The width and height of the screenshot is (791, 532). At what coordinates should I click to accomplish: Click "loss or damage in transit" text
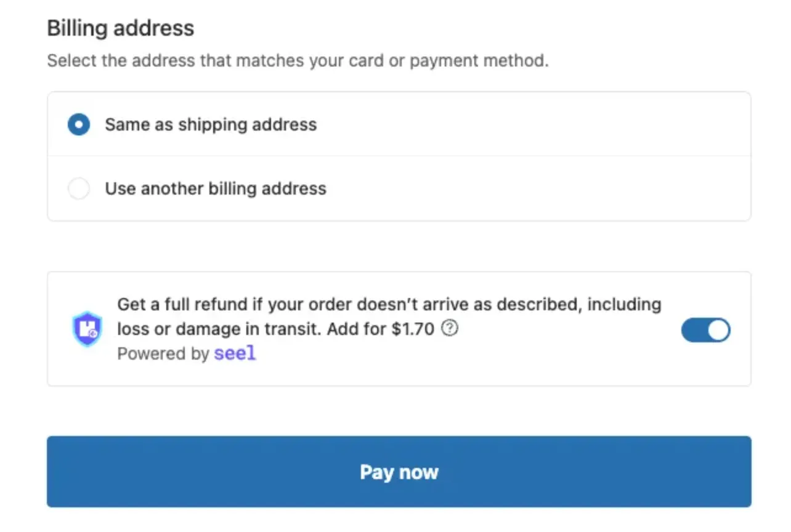(x=219, y=329)
